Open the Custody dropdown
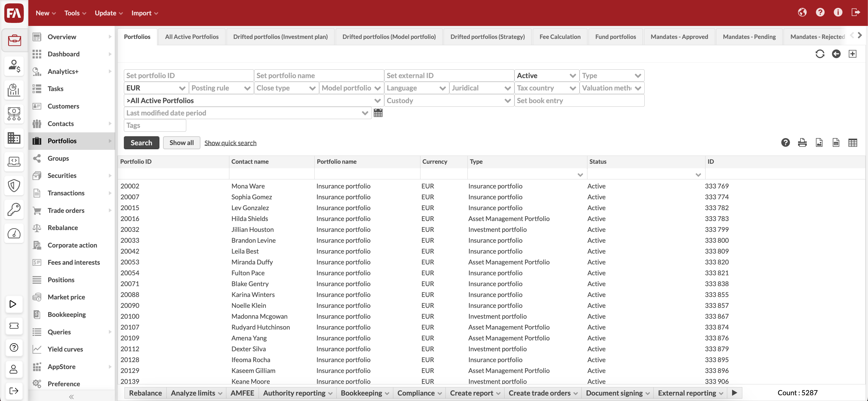 tap(449, 100)
